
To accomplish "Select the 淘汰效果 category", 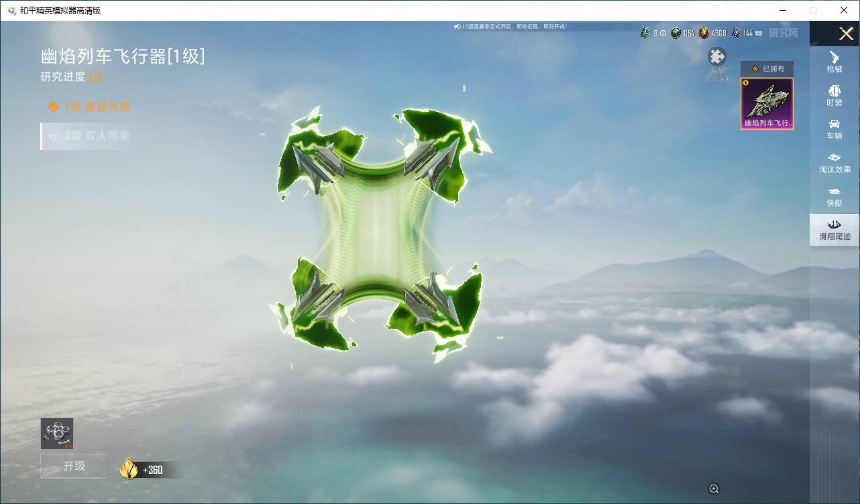I will [835, 163].
